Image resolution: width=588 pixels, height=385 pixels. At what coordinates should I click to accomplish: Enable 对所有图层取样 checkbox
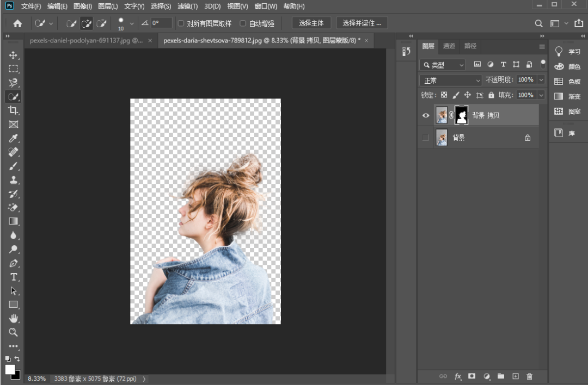click(x=181, y=23)
